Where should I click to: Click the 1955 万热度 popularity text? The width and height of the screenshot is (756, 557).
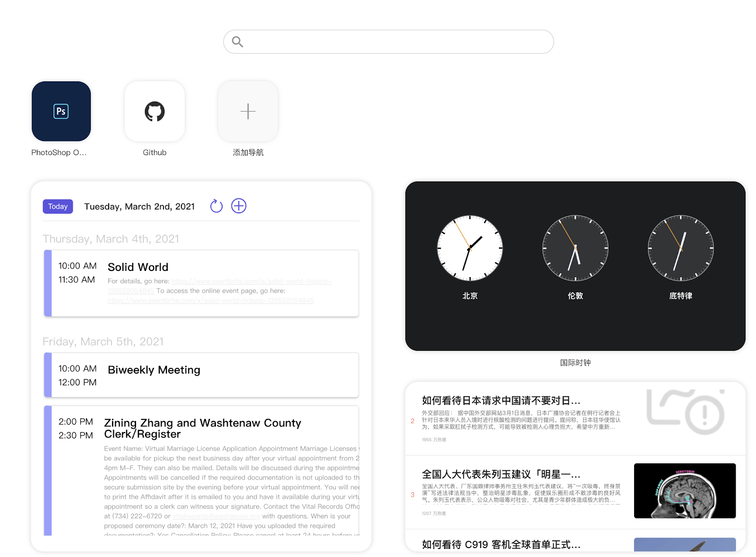(x=434, y=440)
